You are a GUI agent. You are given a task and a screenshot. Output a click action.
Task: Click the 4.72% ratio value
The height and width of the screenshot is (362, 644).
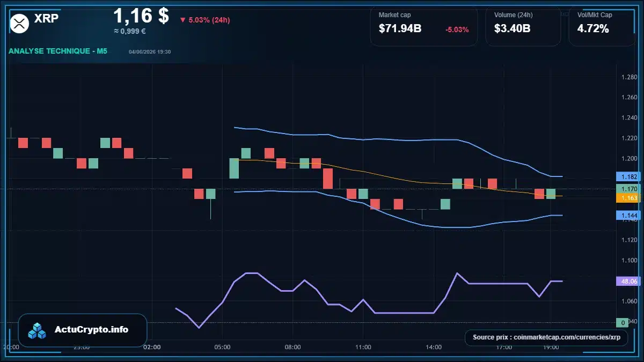(593, 29)
